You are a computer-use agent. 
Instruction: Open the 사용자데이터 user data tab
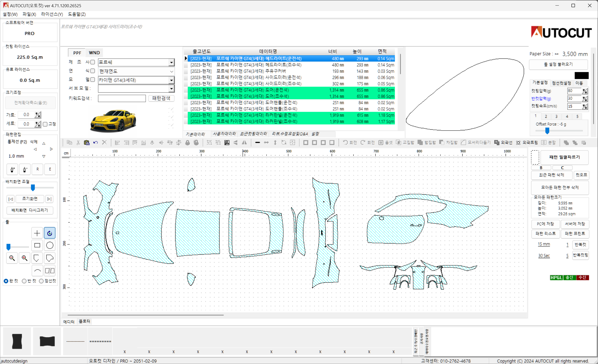point(224,134)
